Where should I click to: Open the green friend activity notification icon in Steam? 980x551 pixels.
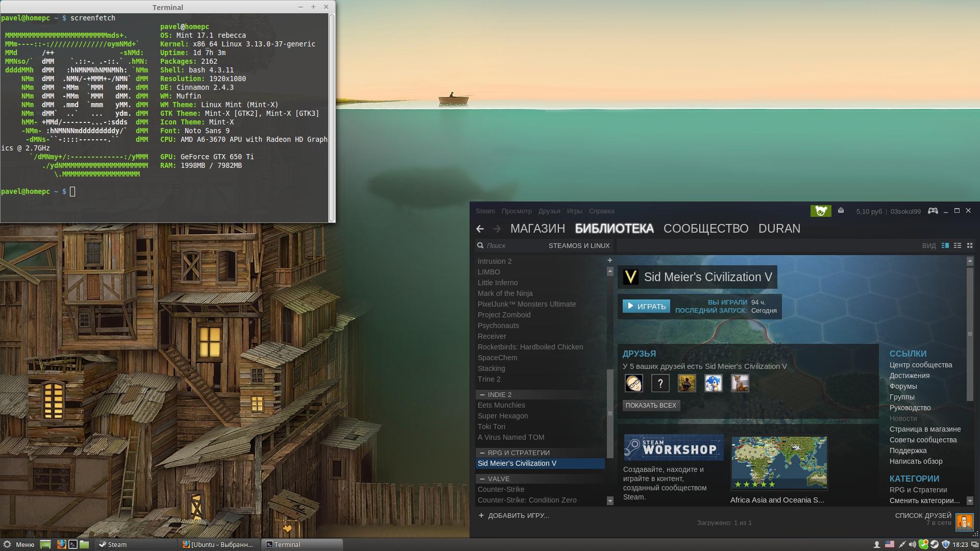coord(821,211)
